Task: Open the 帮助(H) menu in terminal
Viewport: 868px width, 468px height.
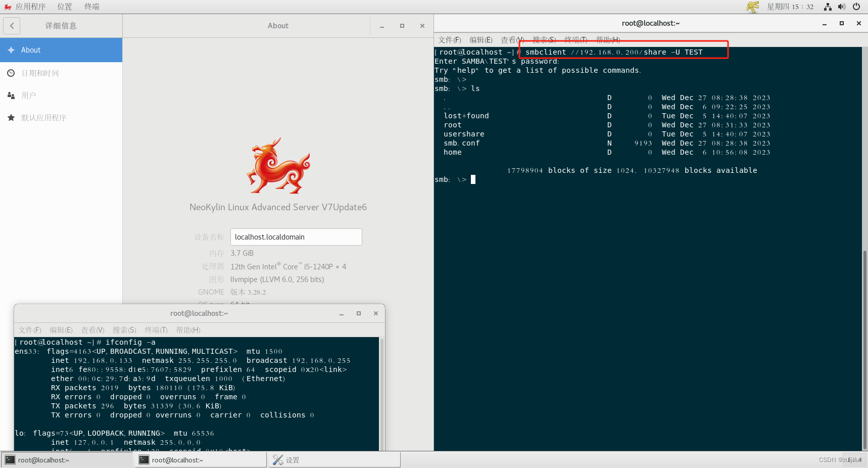Action: 608,39
